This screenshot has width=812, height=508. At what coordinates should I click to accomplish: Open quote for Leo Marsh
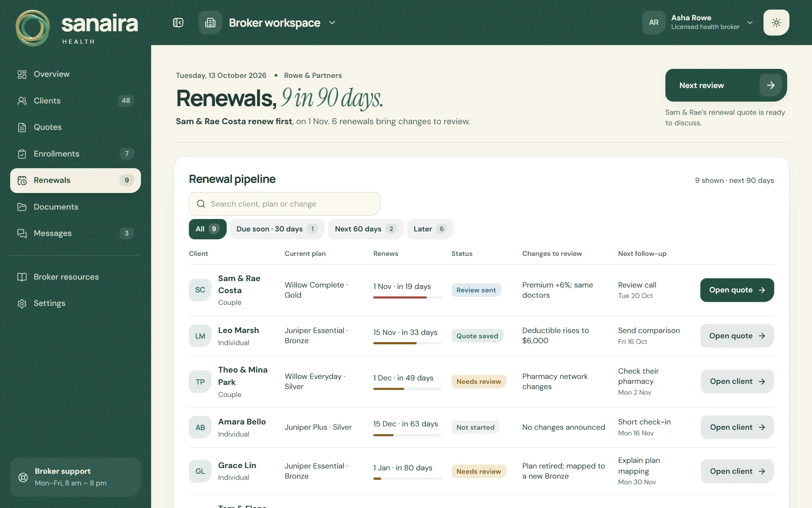(x=737, y=336)
